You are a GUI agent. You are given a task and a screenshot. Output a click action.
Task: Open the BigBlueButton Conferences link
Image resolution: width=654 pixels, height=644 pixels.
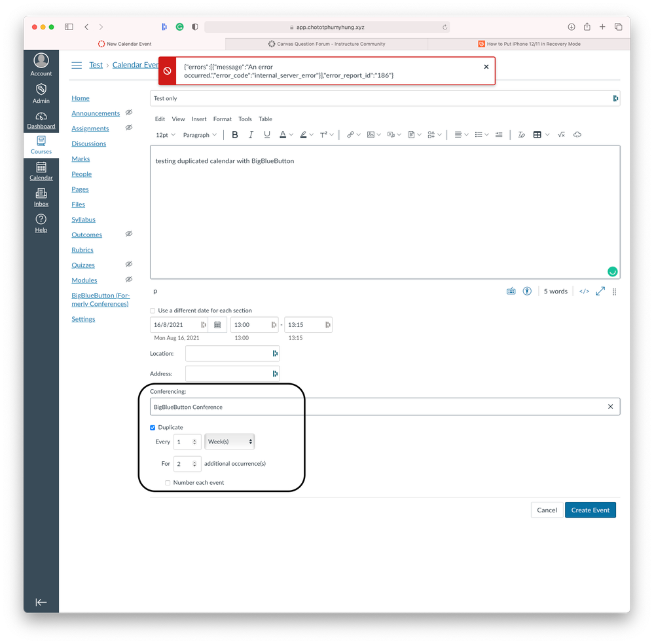point(101,299)
